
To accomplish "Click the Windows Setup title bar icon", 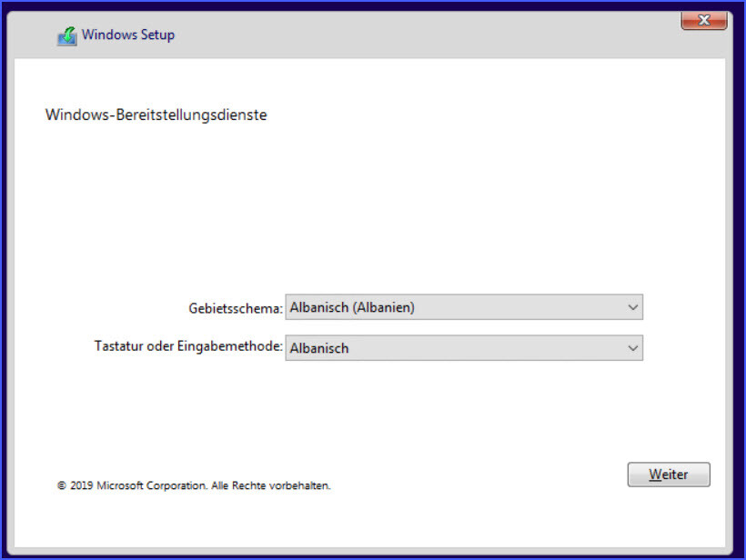I will click(67, 36).
